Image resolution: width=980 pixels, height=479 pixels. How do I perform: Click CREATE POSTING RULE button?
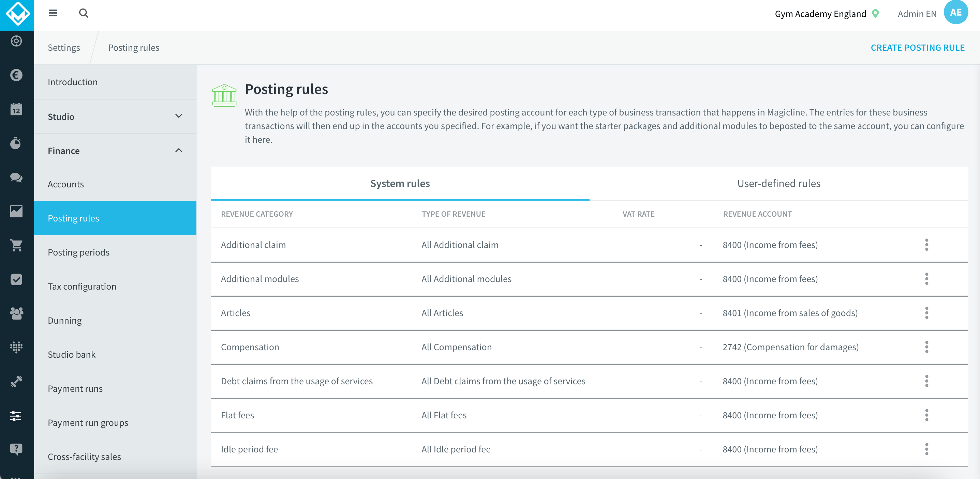tap(917, 47)
